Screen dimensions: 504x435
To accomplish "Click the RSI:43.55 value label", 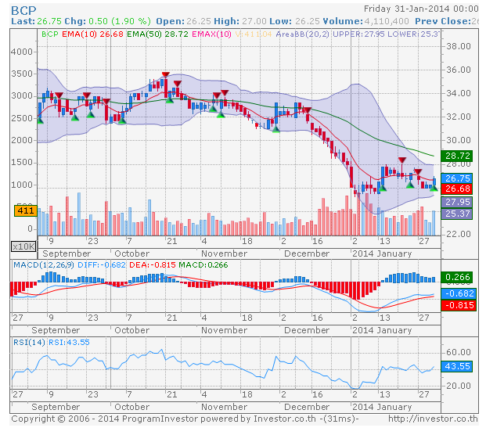I will [69, 343].
